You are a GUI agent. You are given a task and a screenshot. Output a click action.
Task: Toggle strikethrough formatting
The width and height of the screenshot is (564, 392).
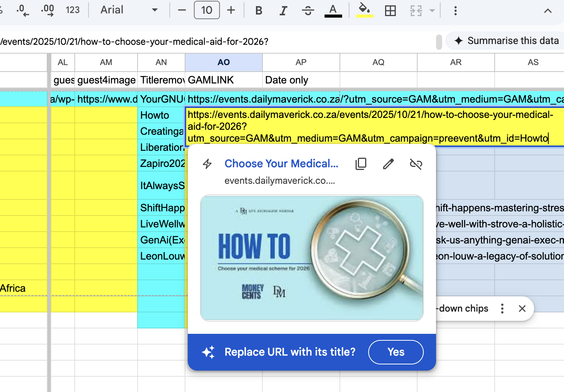(308, 11)
